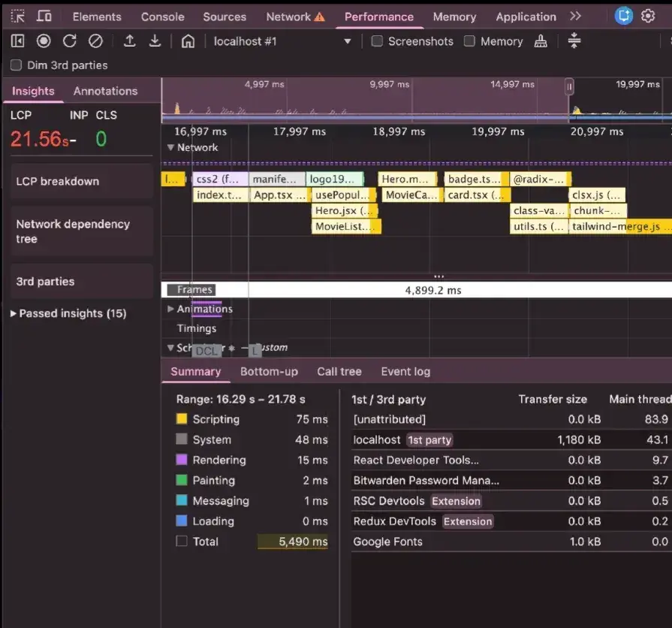Select the logo19 network request

click(335, 180)
